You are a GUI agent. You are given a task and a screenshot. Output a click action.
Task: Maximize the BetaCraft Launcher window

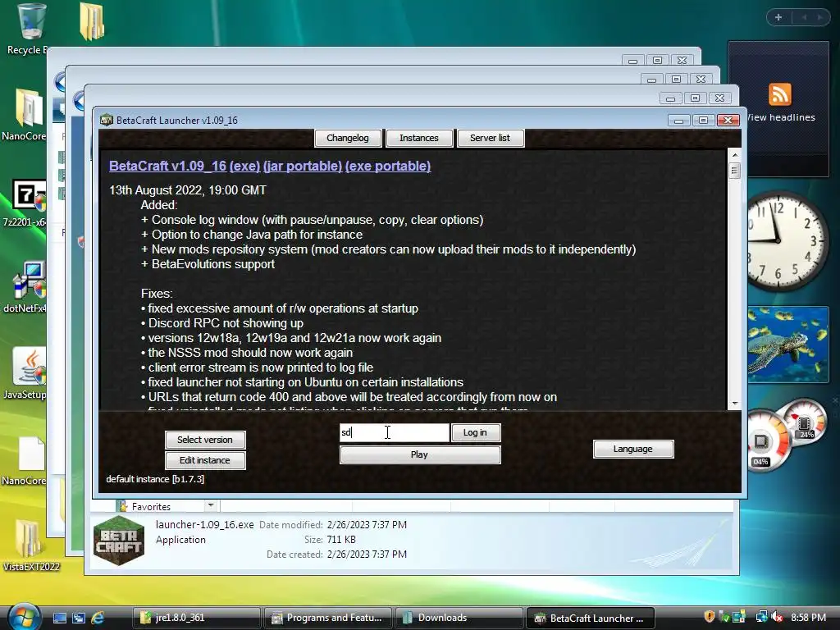coord(703,120)
